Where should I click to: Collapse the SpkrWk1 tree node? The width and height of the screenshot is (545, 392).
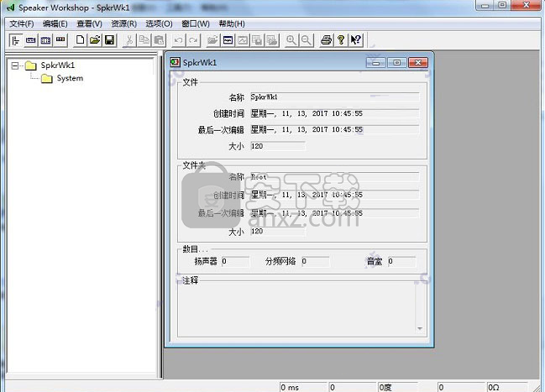pyautogui.click(x=14, y=65)
